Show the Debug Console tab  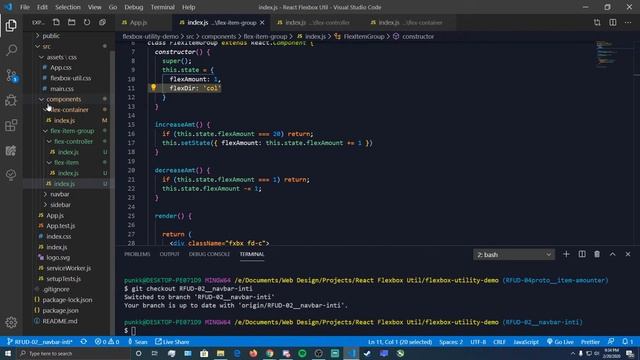click(209, 254)
